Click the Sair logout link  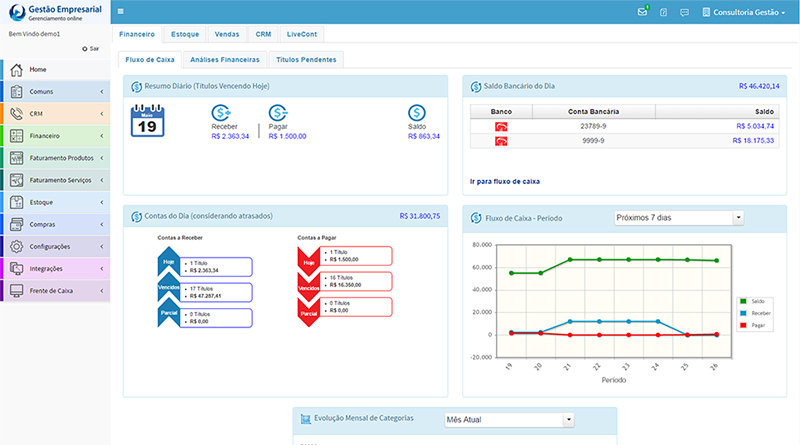(x=91, y=48)
